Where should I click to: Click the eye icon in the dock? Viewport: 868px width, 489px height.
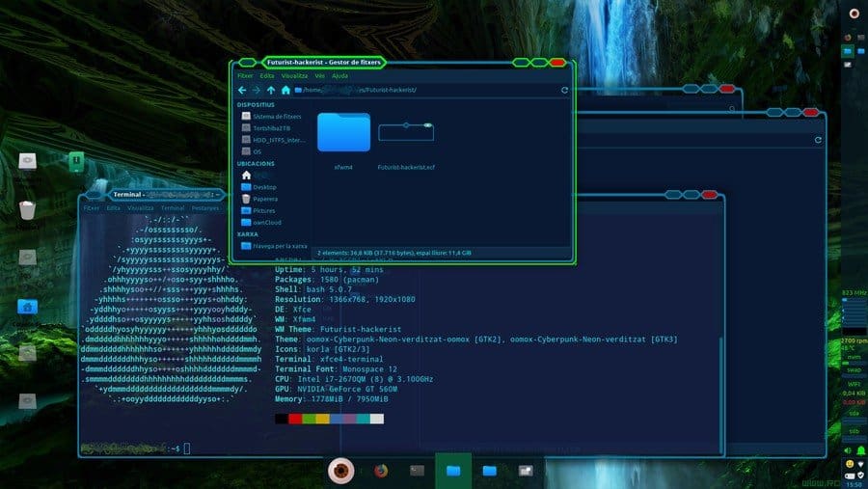tap(339, 471)
